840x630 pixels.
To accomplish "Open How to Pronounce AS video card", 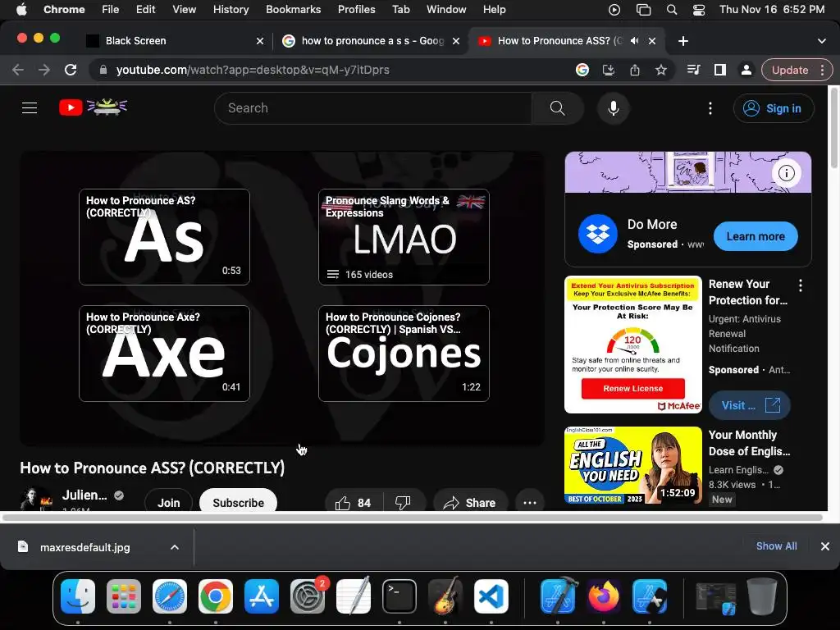I will pyautogui.click(x=164, y=237).
